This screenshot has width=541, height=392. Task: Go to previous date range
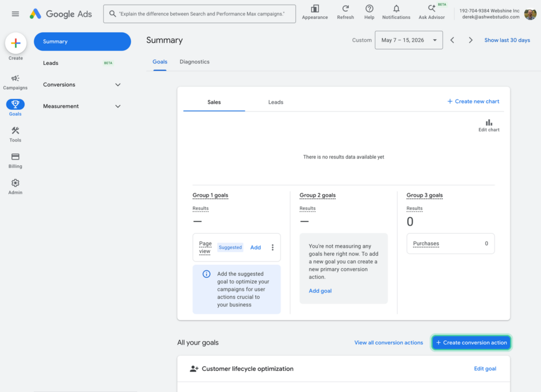[x=452, y=40]
